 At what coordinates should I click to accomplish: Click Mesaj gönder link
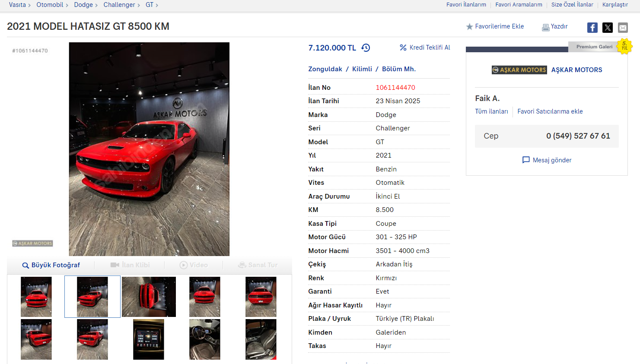(552, 160)
